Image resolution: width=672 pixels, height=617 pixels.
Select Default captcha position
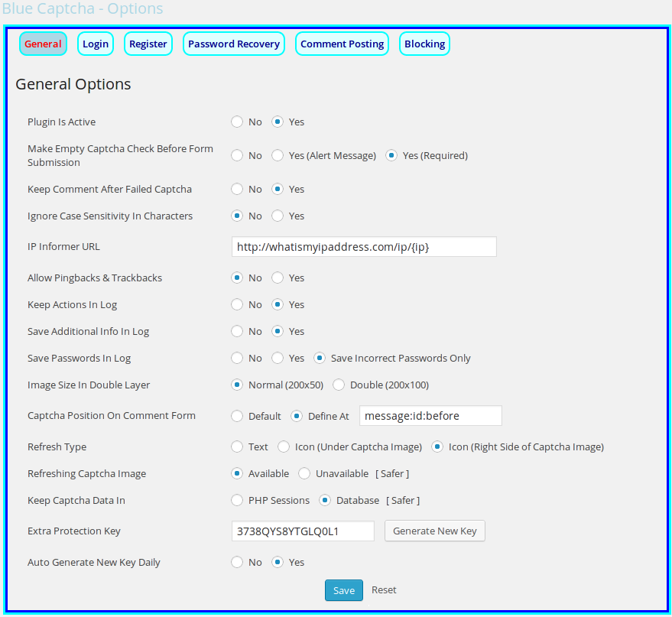point(237,416)
